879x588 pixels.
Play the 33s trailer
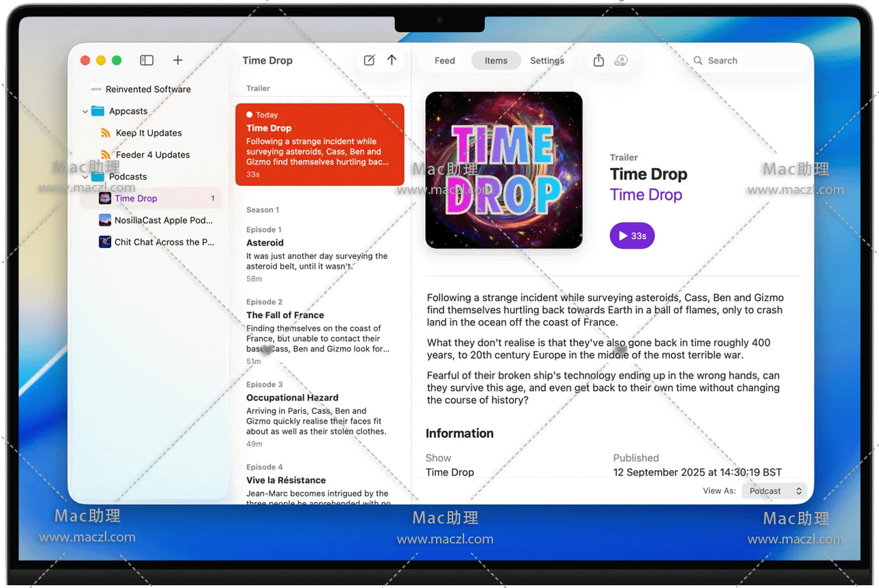click(631, 236)
